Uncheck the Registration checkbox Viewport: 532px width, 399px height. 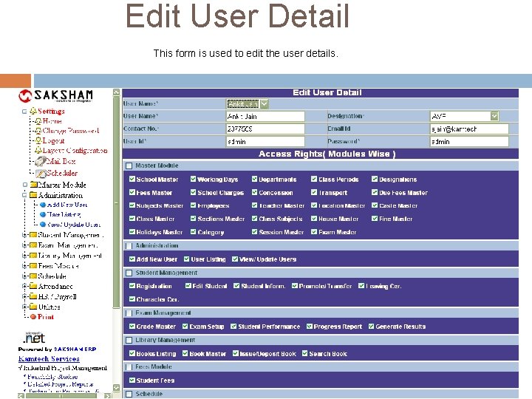pos(132,286)
